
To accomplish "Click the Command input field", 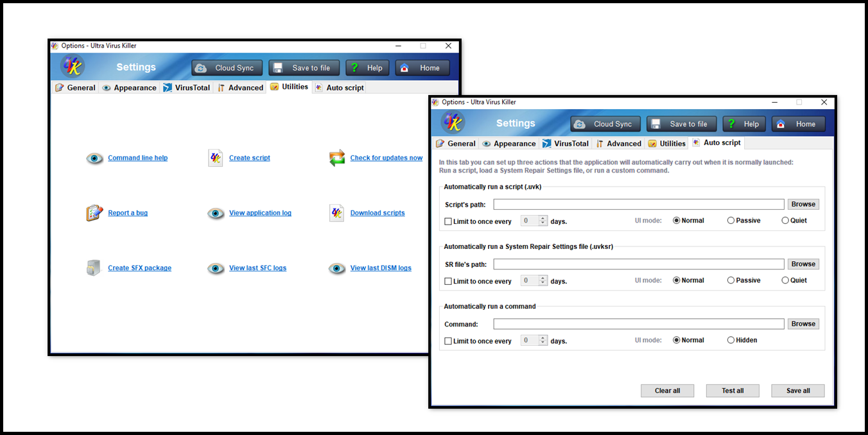I will 639,324.
